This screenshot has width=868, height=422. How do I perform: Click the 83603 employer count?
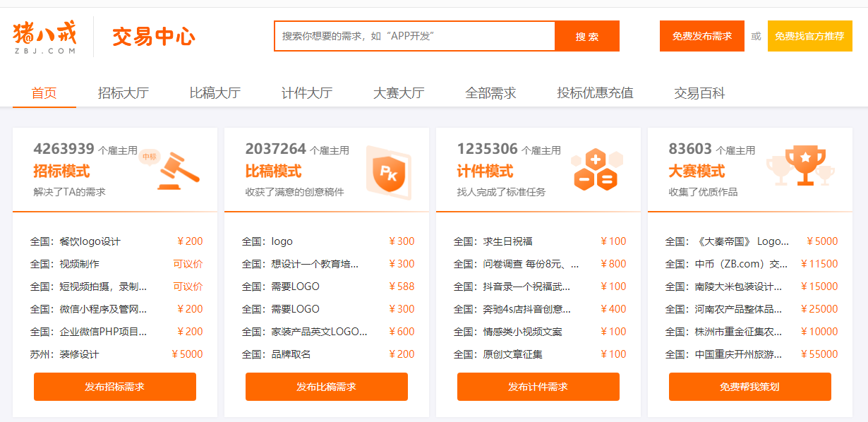point(690,149)
